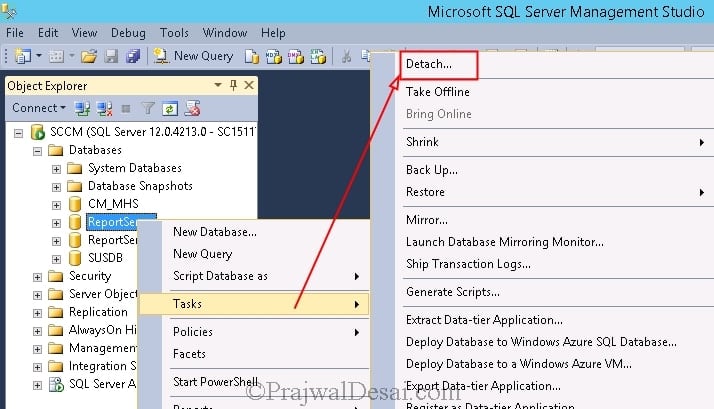Select the Tasks menu item

click(254, 304)
